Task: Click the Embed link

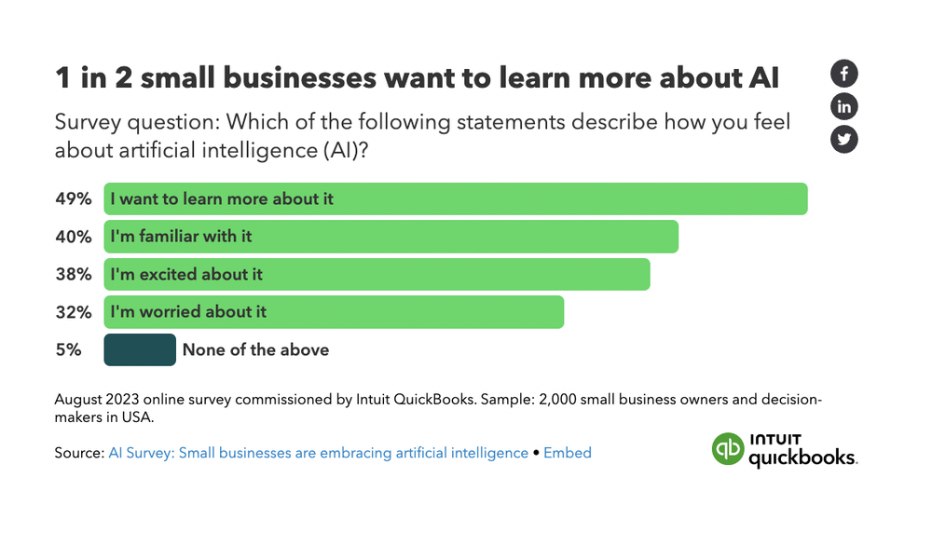Action: point(568,453)
